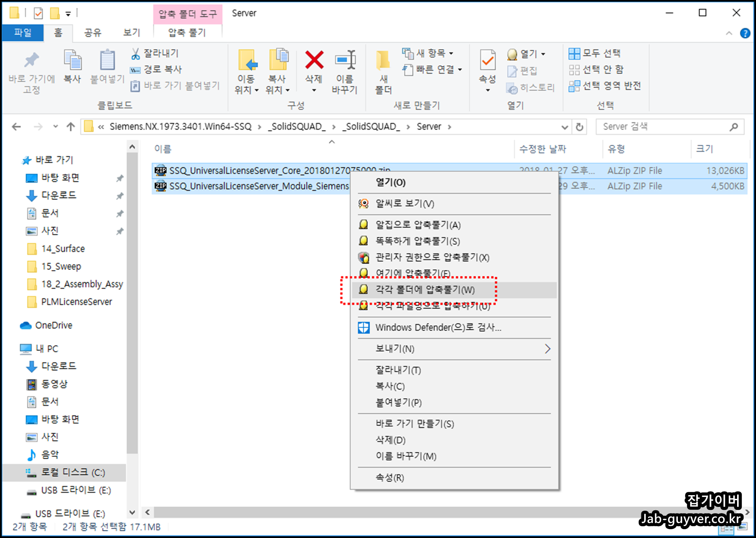Choose Extract as administrator (관리자 권한으로 압축풀기)

coord(454,257)
